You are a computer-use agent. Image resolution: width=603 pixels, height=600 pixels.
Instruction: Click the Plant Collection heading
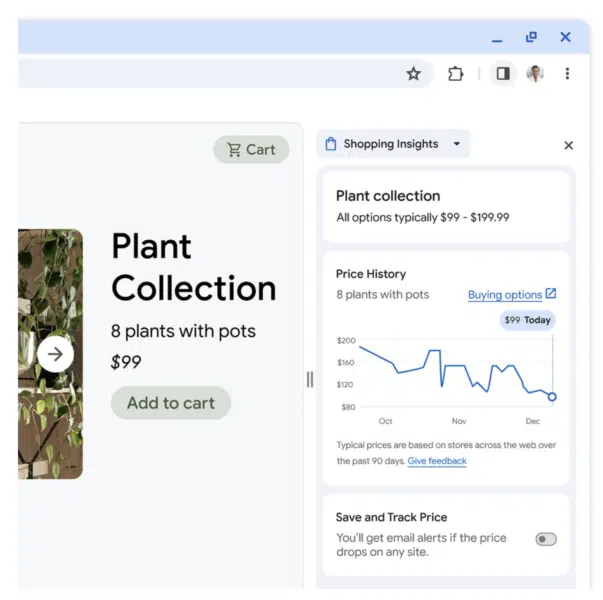[193, 267]
